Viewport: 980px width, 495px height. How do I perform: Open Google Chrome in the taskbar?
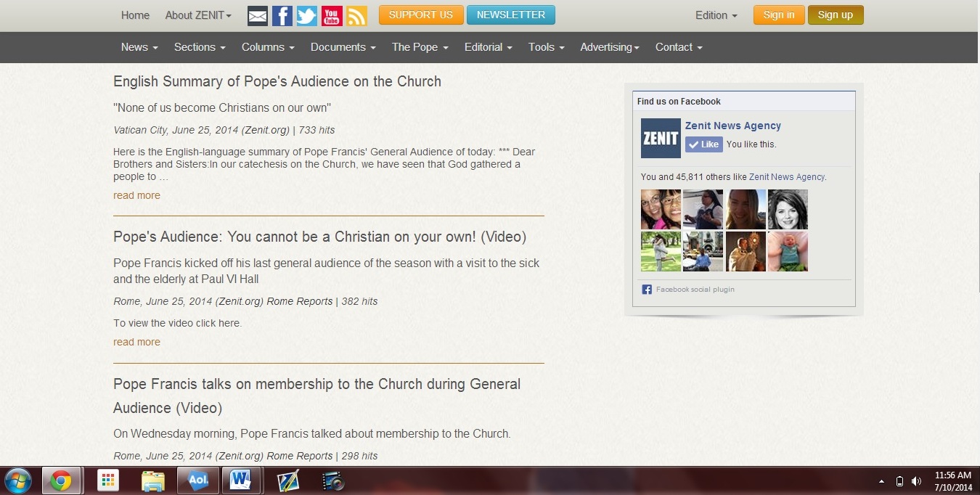[x=61, y=480]
